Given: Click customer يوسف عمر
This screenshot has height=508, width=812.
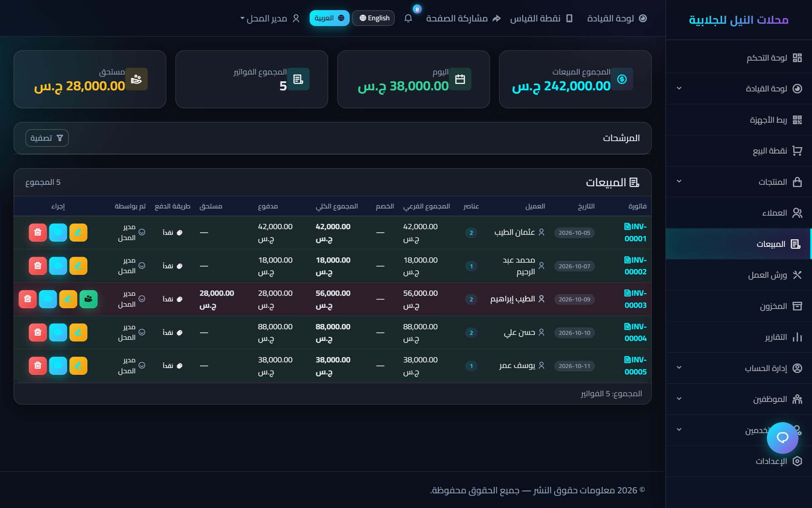Looking at the screenshot, I should point(517,365).
